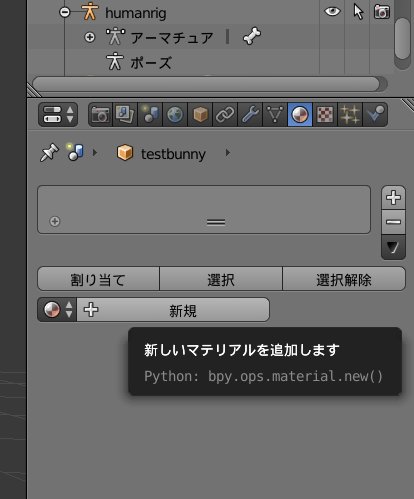Expand the アーマチュア tree item
The image size is (414, 499).
pyautogui.click(x=89, y=37)
